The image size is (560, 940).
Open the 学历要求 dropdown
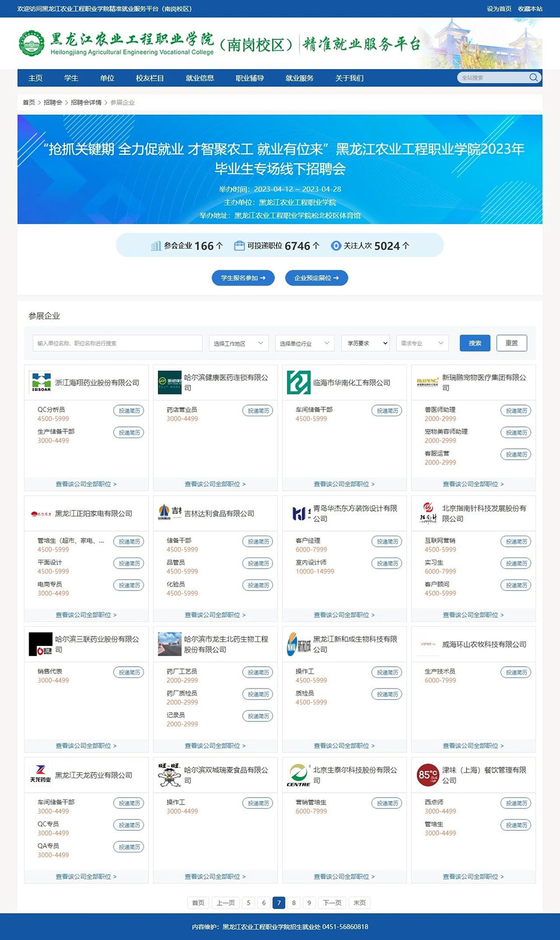(x=366, y=343)
